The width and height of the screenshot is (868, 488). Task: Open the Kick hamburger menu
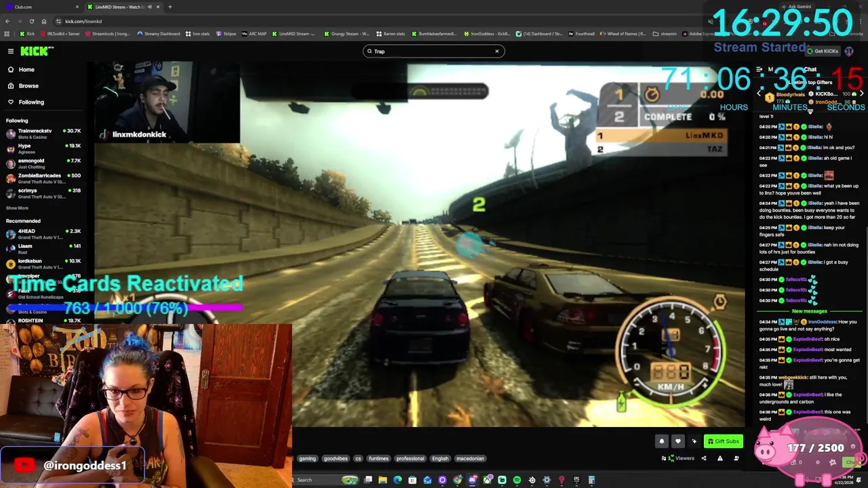[x=10, y=51]
